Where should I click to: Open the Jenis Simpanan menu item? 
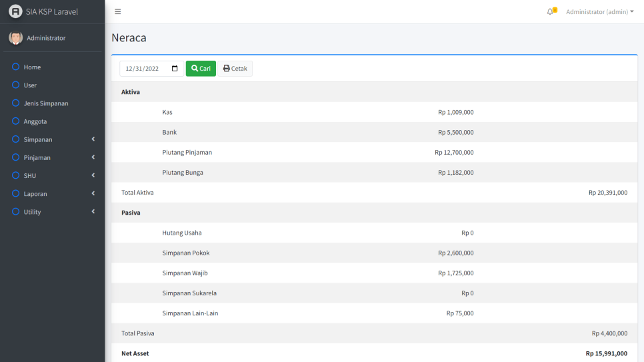[x=53, y=103]
